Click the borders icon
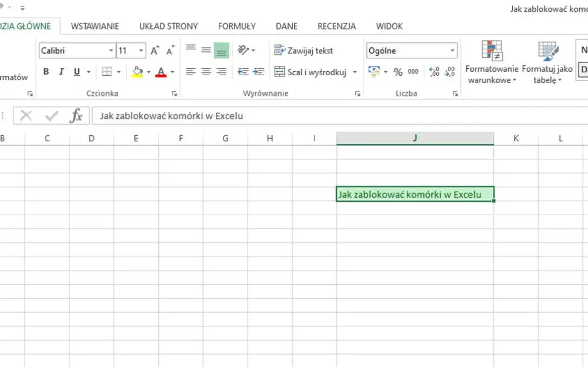The width and height of the screenshot is (588, 367). click(x=107, y=72)
